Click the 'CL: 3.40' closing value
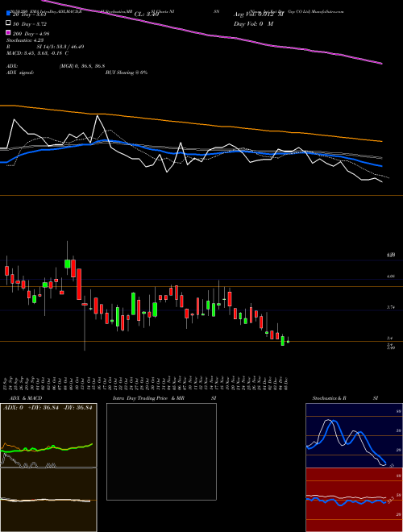The image size is (403, 532). (147, 15)
